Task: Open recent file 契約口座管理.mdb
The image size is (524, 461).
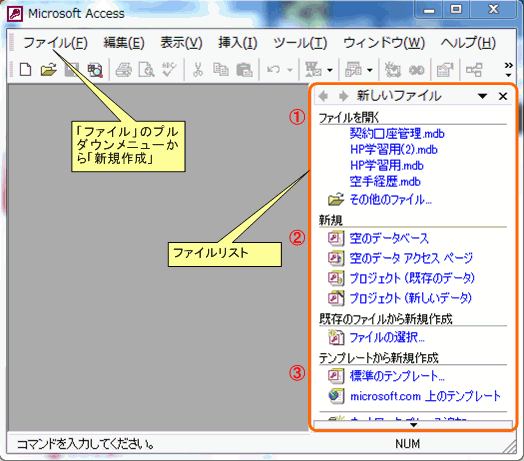Action: coord(397,134)
